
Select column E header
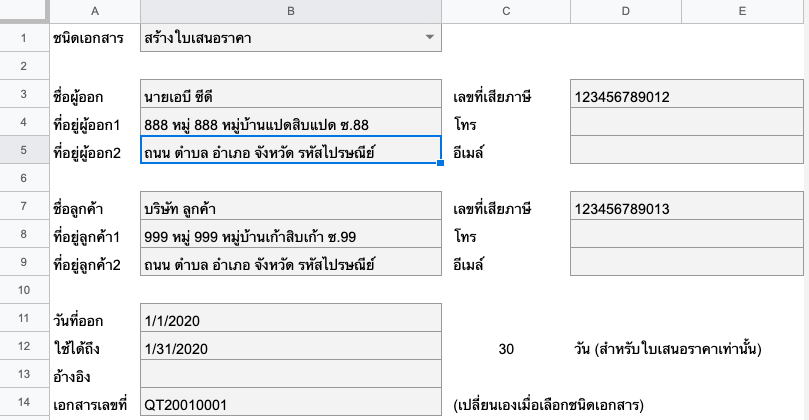(742, 11)
